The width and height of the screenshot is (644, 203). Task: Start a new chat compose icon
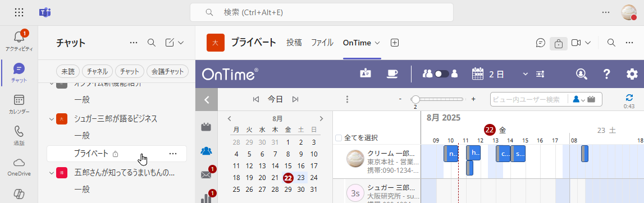tap(170, 43)
